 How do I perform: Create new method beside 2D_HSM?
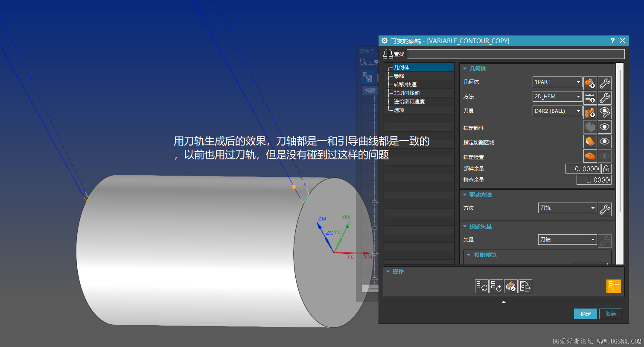(590, 97)
